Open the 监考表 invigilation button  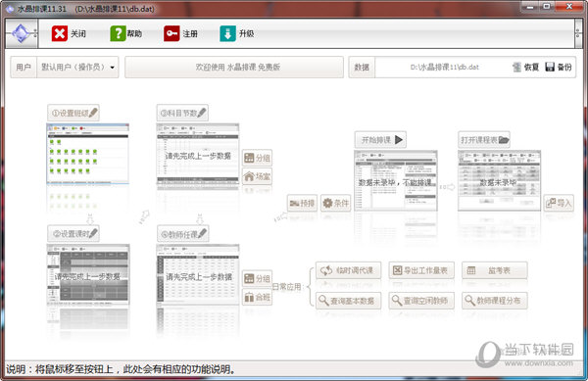495,270
